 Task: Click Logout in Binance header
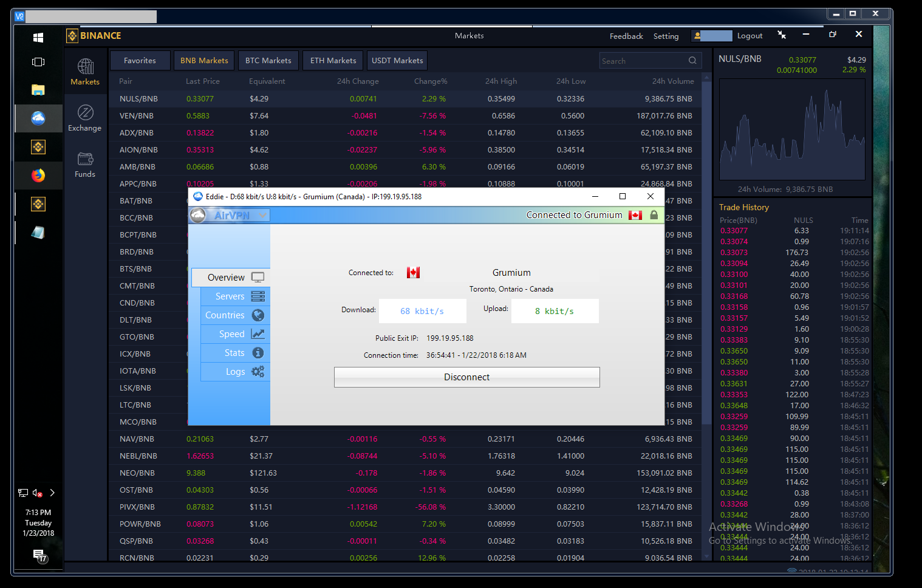click(750, 36)
